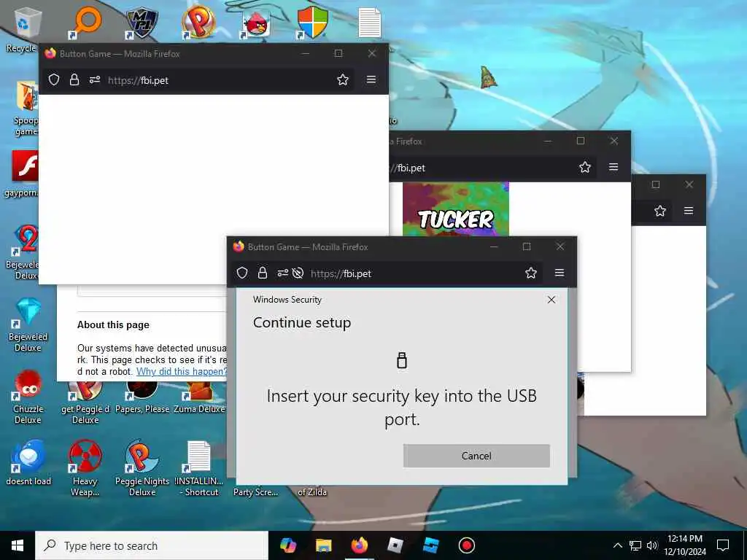Click taskbar search box

[152, 545]
